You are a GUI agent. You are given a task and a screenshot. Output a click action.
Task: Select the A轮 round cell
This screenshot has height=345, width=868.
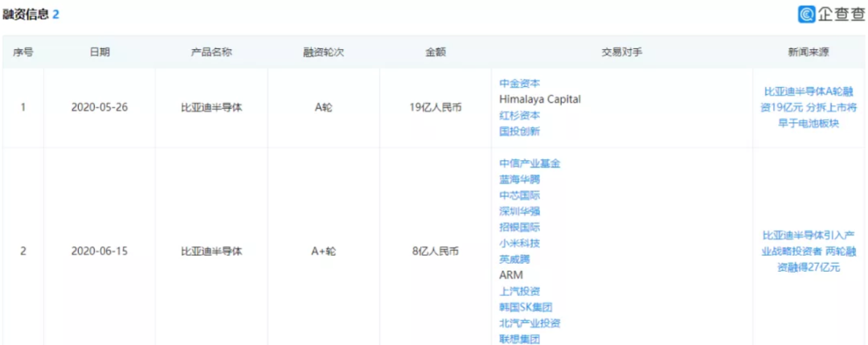[x=324, y=108]
